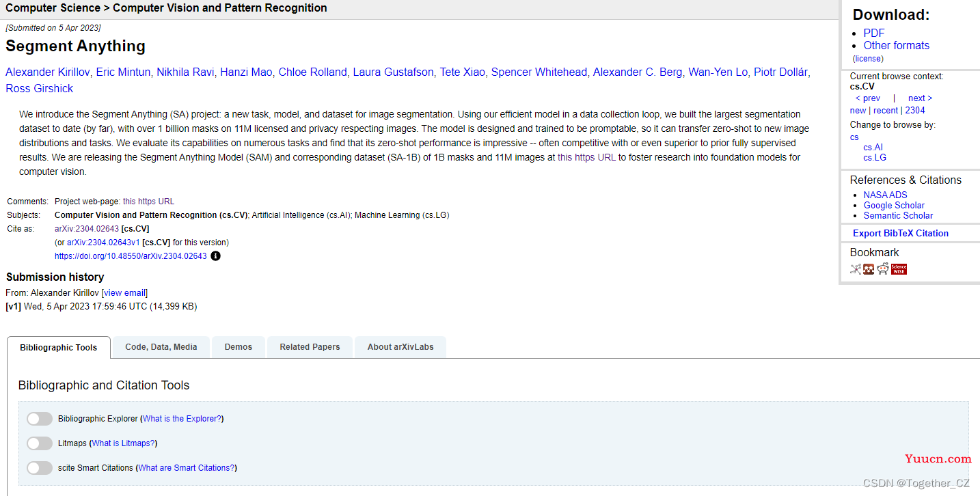Select the Bibliographic Tools tab
980x496 pixels.
pyautogui.click(x=59, y=347)
